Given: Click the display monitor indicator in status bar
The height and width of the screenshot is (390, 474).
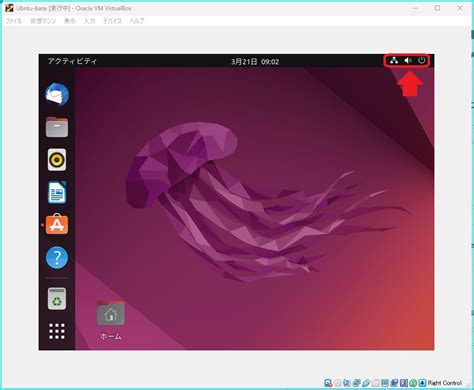Looking at the screenshot, I should click(x=385, y=383).
